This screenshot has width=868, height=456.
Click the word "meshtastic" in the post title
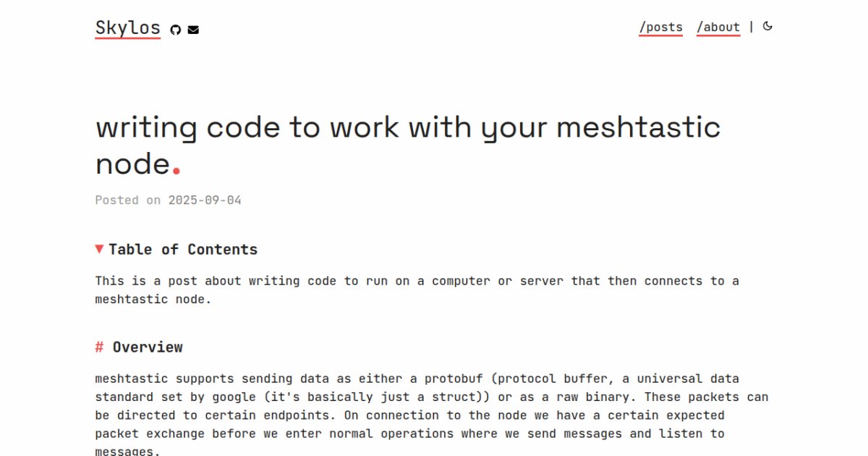click(x=639, y=127)
